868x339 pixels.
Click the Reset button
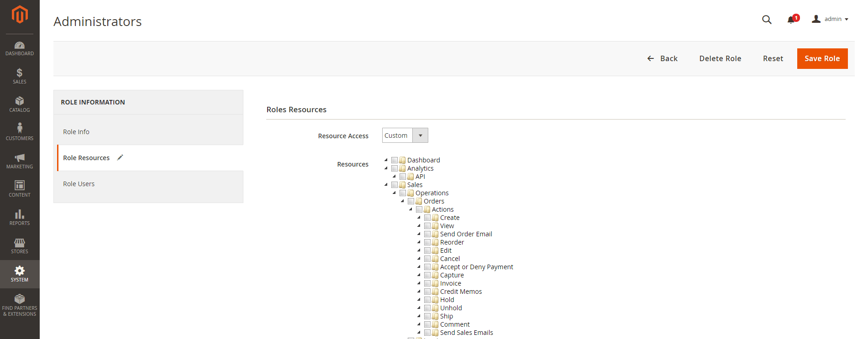[x=773, y=58]
